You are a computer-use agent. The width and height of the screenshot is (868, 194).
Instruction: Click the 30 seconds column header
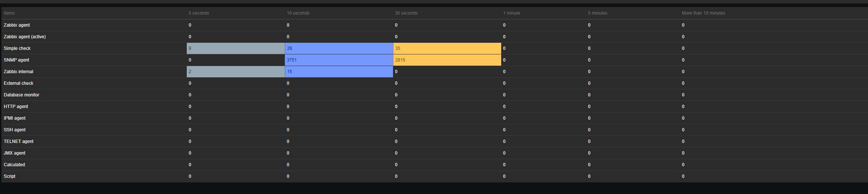[x=406, y=13]
